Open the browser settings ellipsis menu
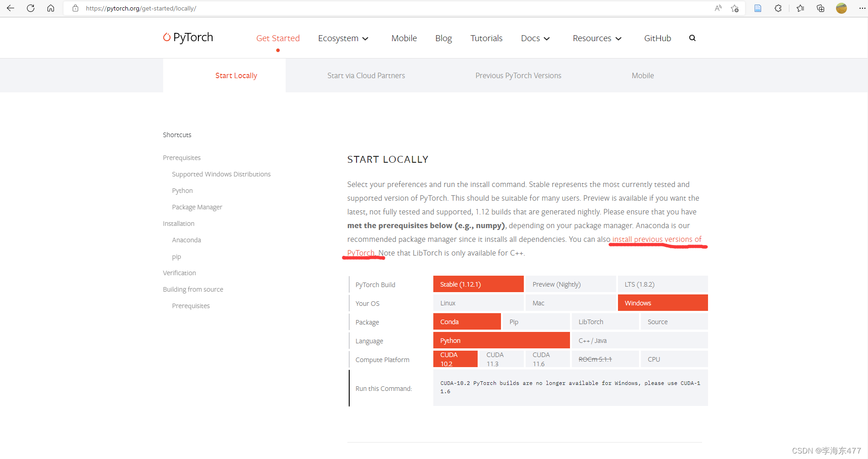 (862, 8)
